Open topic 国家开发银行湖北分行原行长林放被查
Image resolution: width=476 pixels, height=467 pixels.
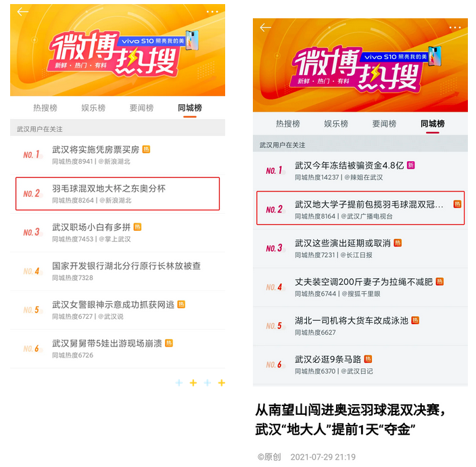tap(118, 271)
